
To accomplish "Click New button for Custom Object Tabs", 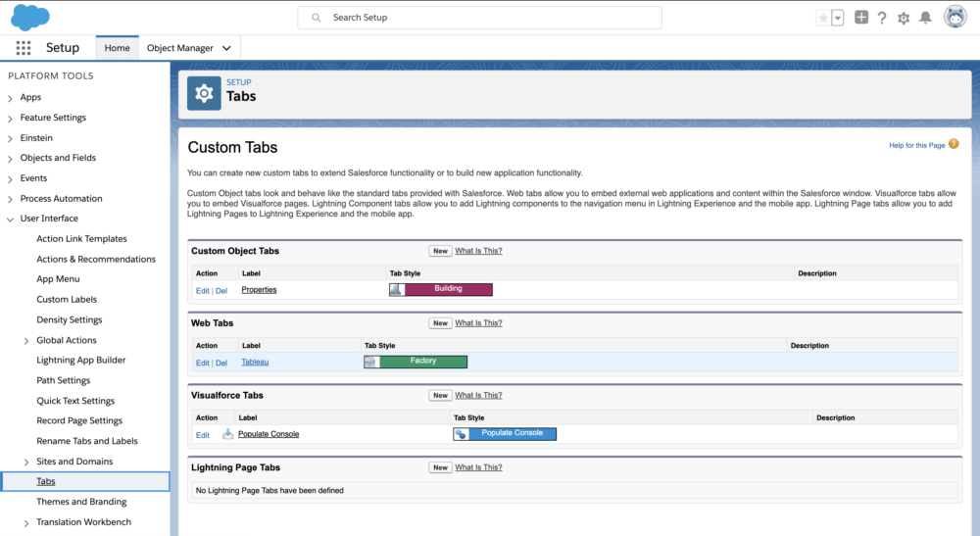I will (440, 251).
